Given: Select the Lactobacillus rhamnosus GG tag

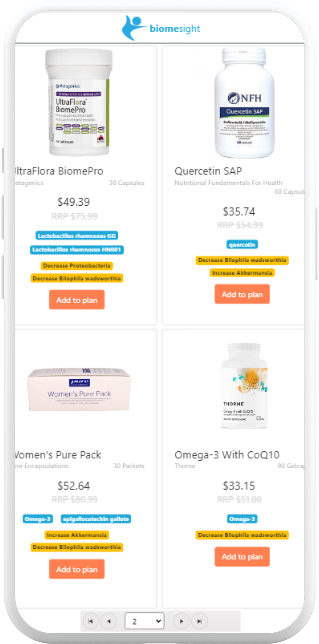Looking at the screenshot, I should point(77,236).
